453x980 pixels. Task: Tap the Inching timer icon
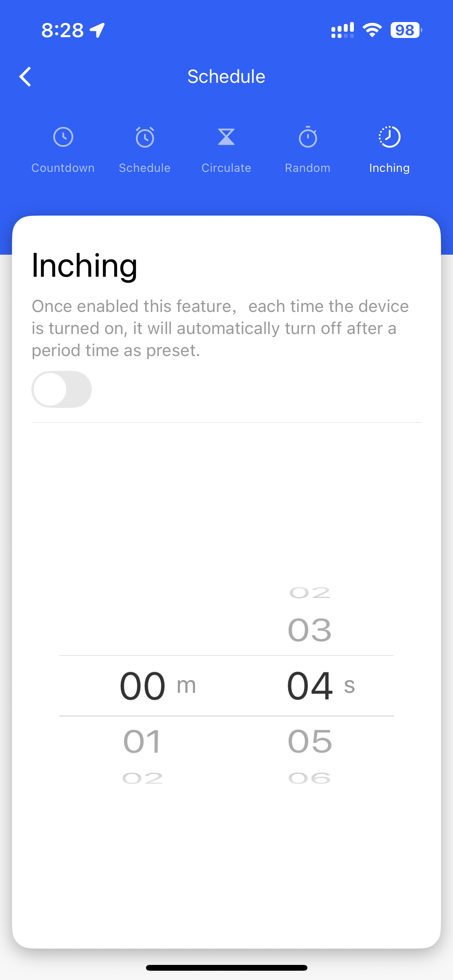[x=390, y=137]
